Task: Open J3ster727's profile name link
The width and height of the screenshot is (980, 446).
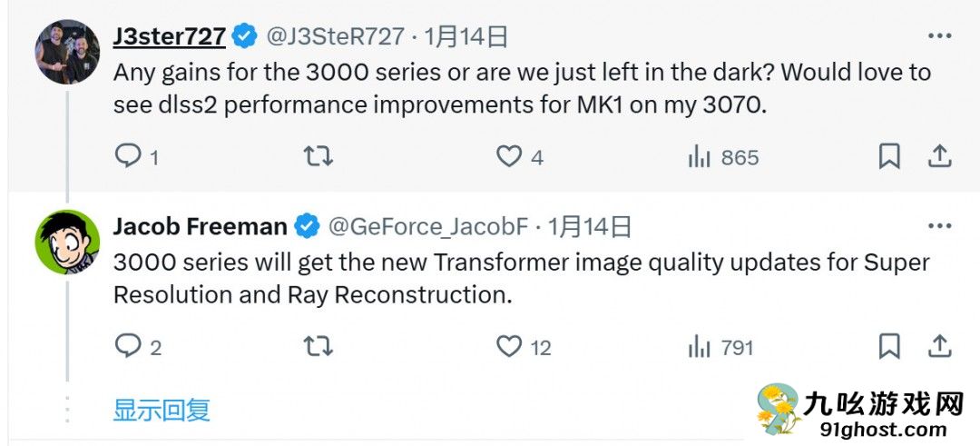Action: [169, 36]
